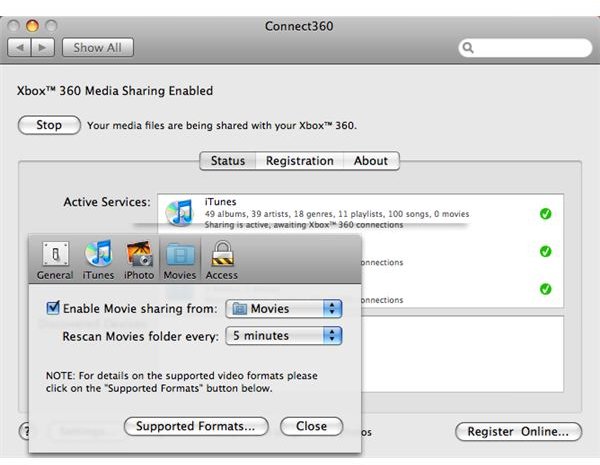The width and height of the screenshot is (600, 465).
Task: Click the yellow minimize window button
Action: (x=32, y=26)
